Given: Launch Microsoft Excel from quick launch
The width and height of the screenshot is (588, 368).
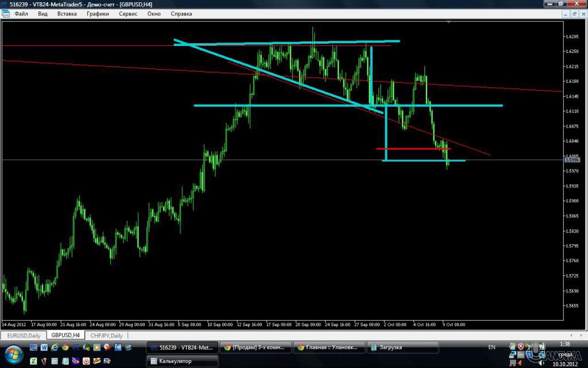Looking at the screenshot, I should (x=33, y=361).
